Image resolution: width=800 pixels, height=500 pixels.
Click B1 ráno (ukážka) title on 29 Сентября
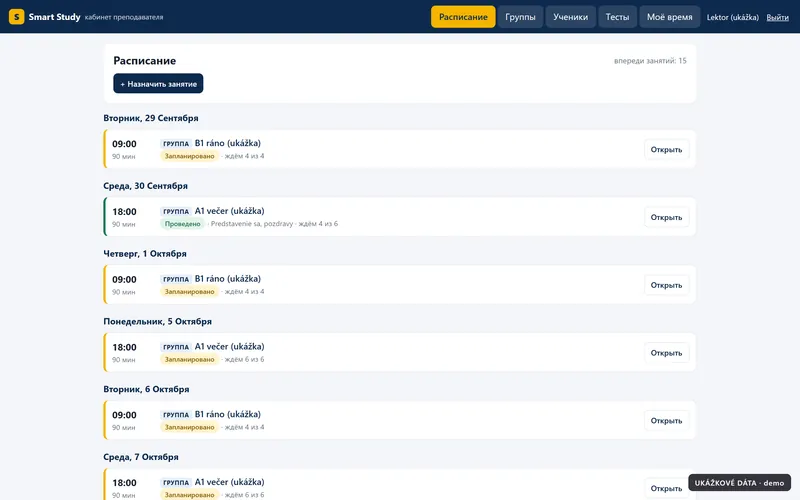228,143
